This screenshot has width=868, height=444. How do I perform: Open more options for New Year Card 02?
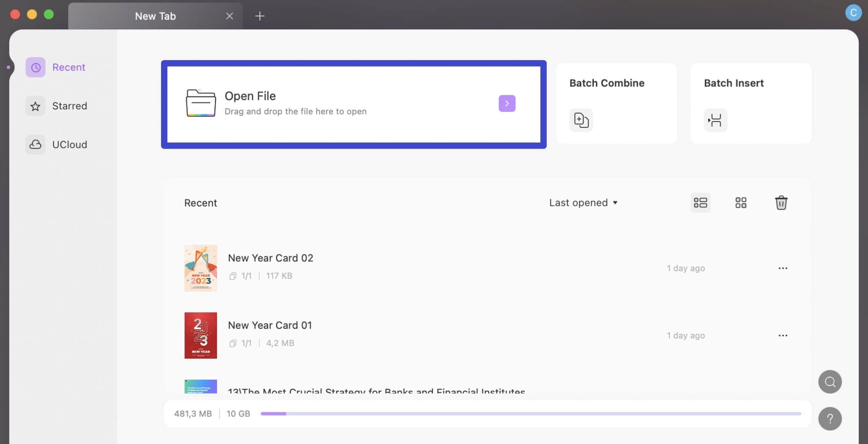coord(783,268)
